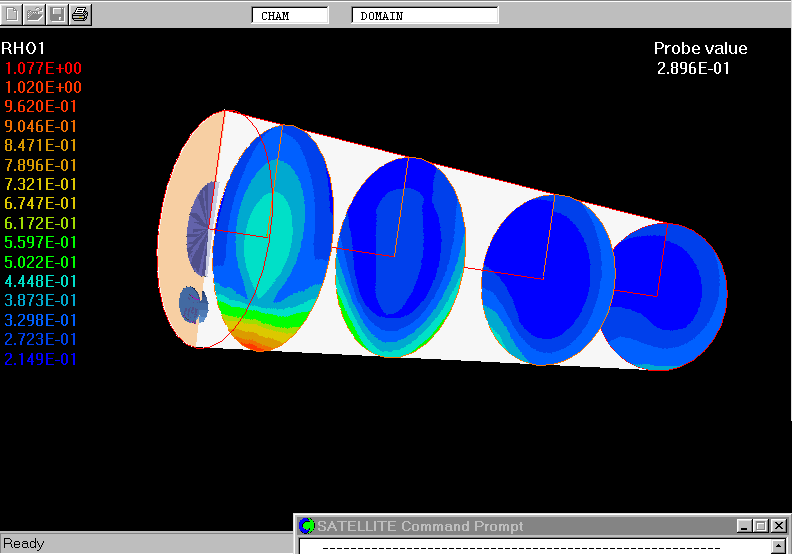Image resolution: width=792 pixels, height=554 pixels.
Task: Click the New file toolbar icon
Action: (x=12, y=14)
